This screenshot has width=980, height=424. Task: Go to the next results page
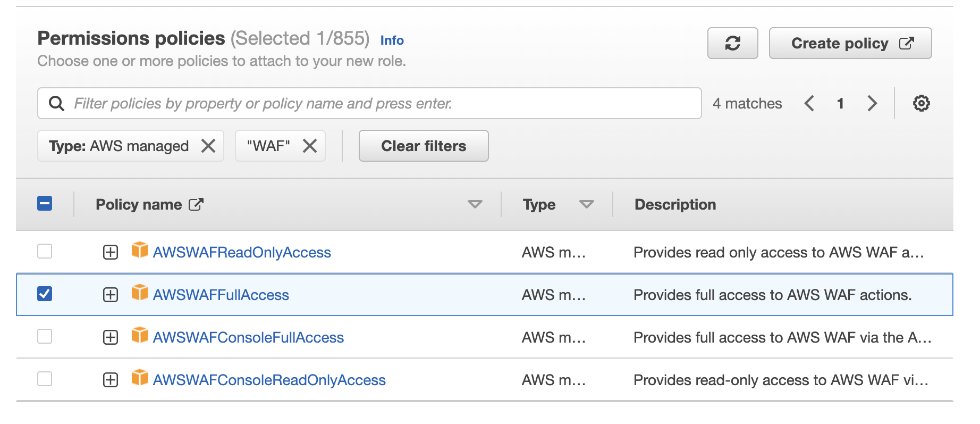tap(872, 103)
